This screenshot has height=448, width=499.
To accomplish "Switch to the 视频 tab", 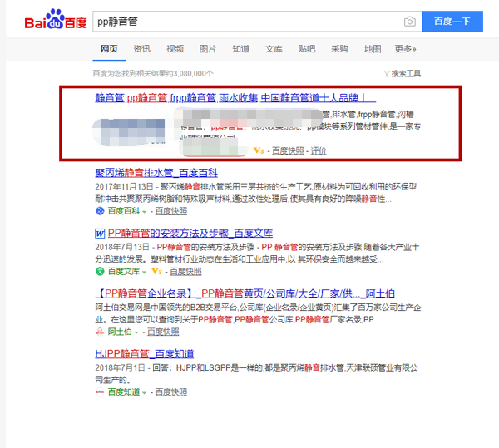I will [x=175, y=49].
